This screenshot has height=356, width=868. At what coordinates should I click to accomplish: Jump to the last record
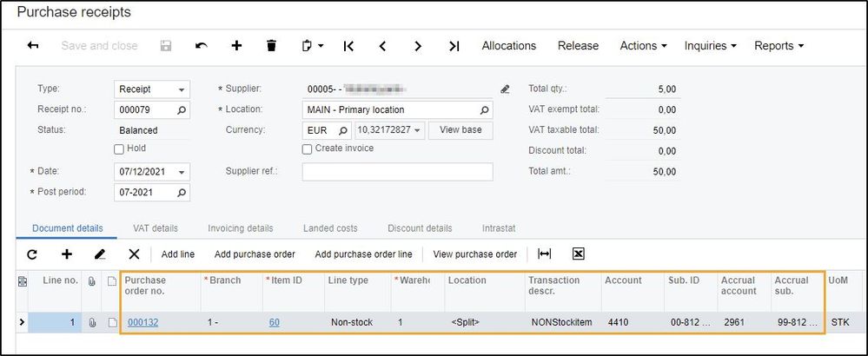click(454, 46)
